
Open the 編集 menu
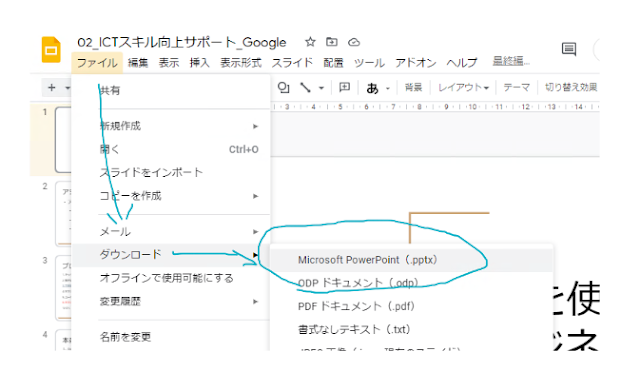pos(138,62)
